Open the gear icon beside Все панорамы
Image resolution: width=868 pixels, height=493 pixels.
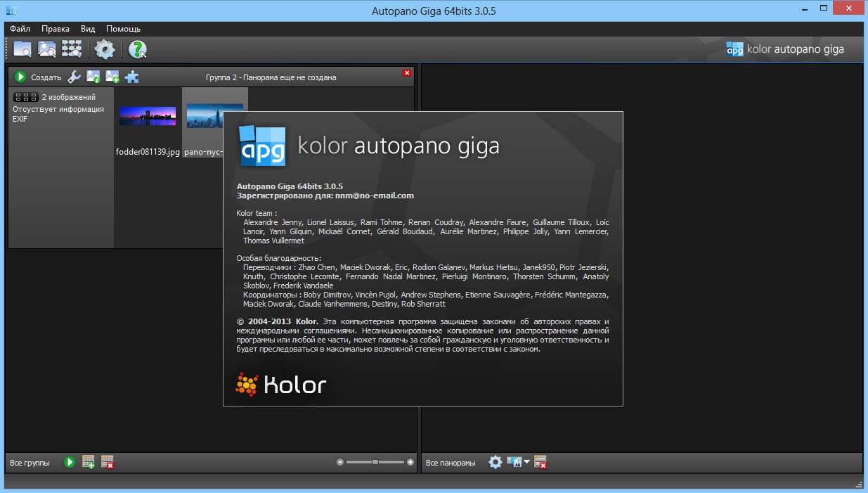(495, 462)
